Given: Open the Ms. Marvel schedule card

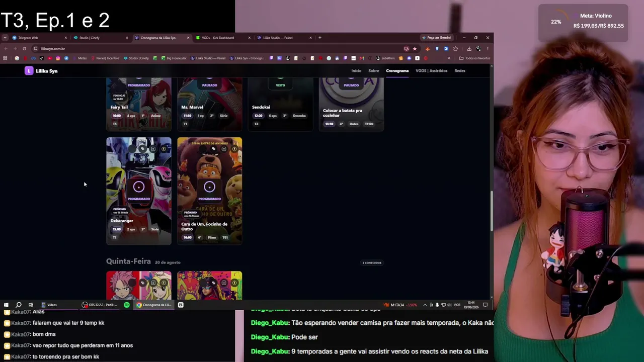Looking at the screenshot, I should [x=210, y=105].
